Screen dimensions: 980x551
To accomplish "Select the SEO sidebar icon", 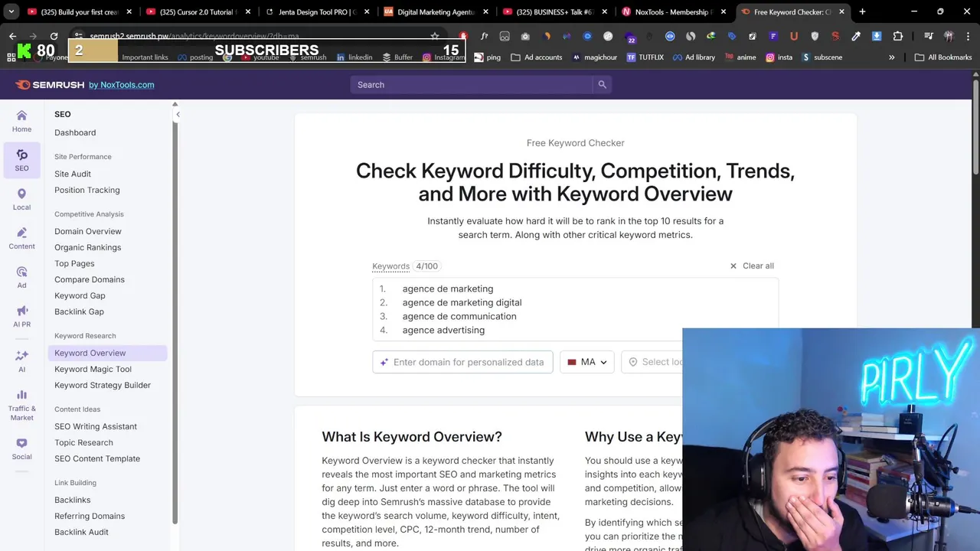I will pyautogui.click(x=21, y=160).
